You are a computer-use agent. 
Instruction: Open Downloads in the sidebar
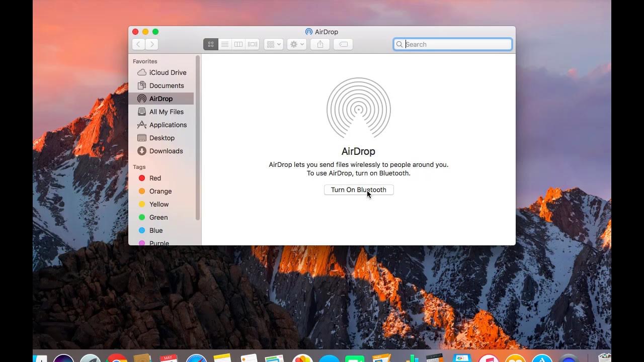coord(161,151)
